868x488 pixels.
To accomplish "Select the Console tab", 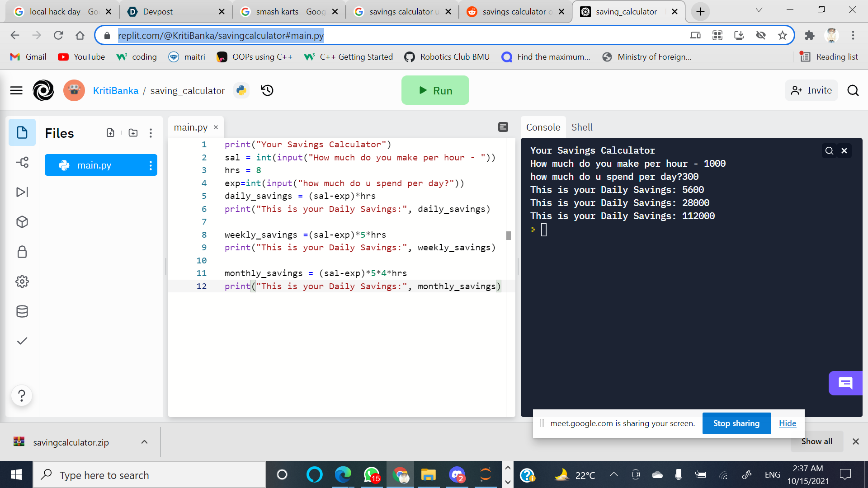I will pos(543,127).
